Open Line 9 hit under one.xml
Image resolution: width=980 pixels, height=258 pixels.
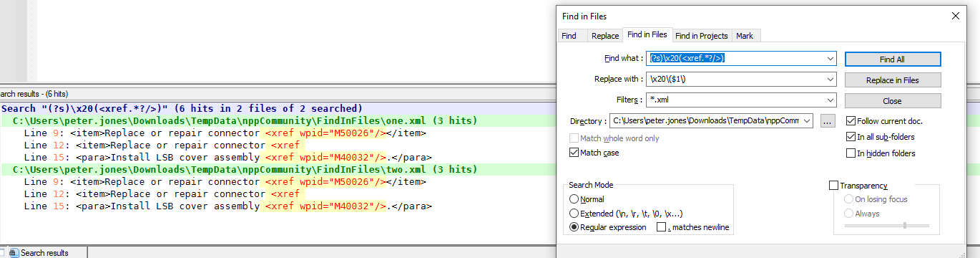(x=225, y=133)
